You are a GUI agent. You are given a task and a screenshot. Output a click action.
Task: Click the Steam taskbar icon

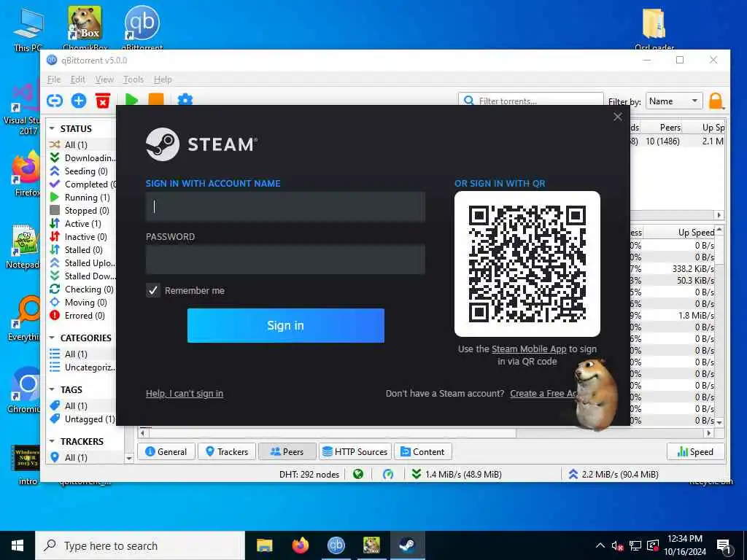pyautogui.click(x=407, y=545)
